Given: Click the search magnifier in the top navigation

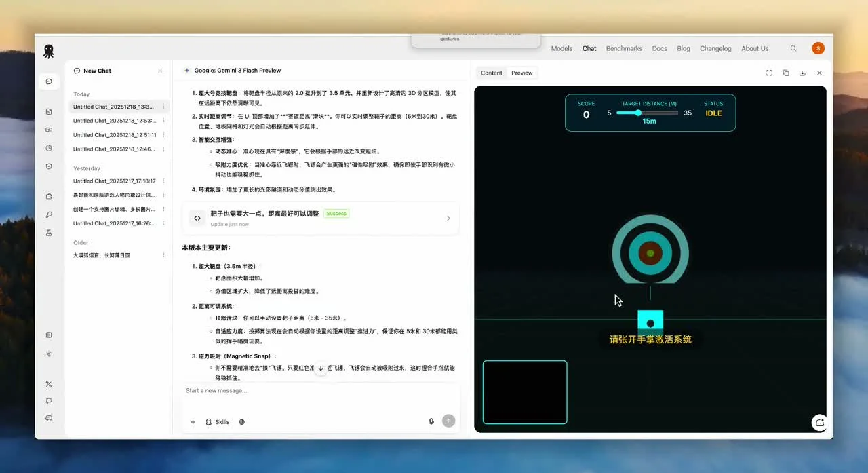Looking at the screenshot, I should 793,49.
